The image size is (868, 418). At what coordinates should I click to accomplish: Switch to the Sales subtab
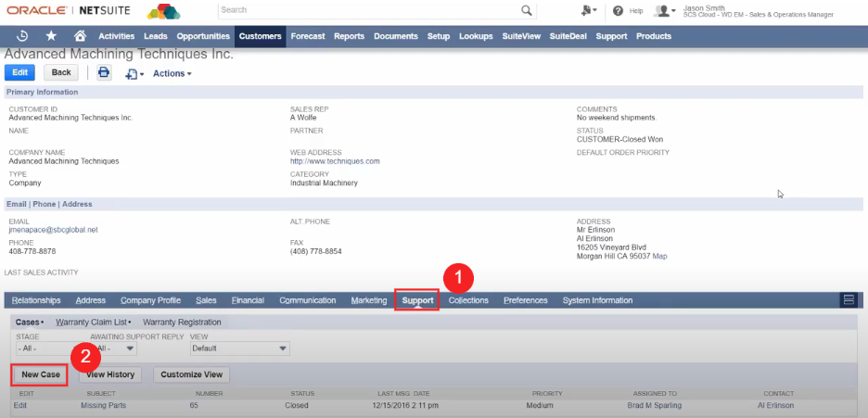pos(206,300)
